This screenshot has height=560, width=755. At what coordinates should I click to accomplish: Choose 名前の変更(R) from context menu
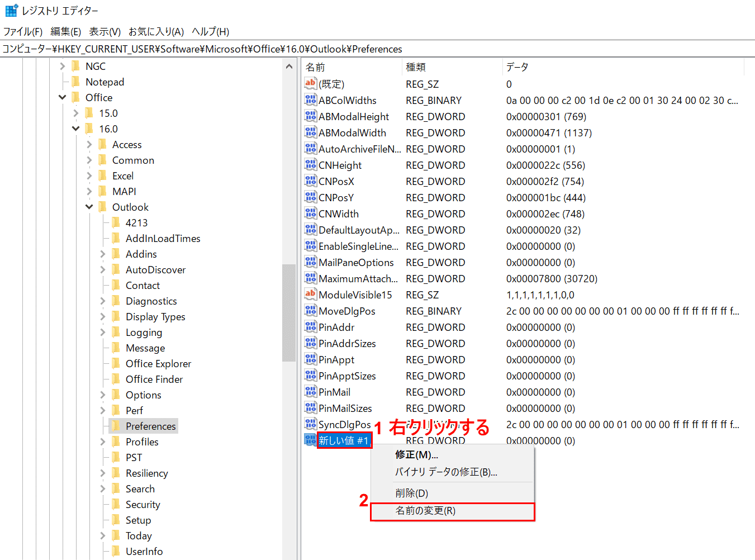pyautogui.click(x=425, y=511)
